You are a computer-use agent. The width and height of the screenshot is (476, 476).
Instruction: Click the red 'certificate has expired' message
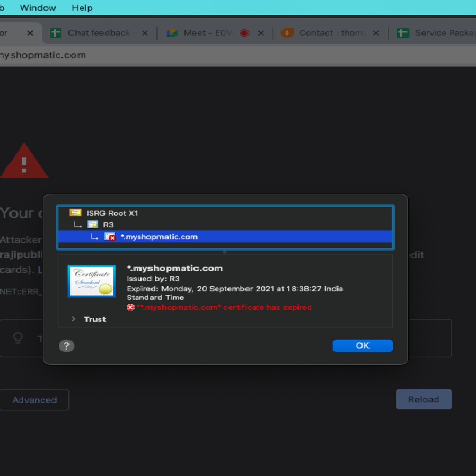pyautogui.click(x=224, y=307)
